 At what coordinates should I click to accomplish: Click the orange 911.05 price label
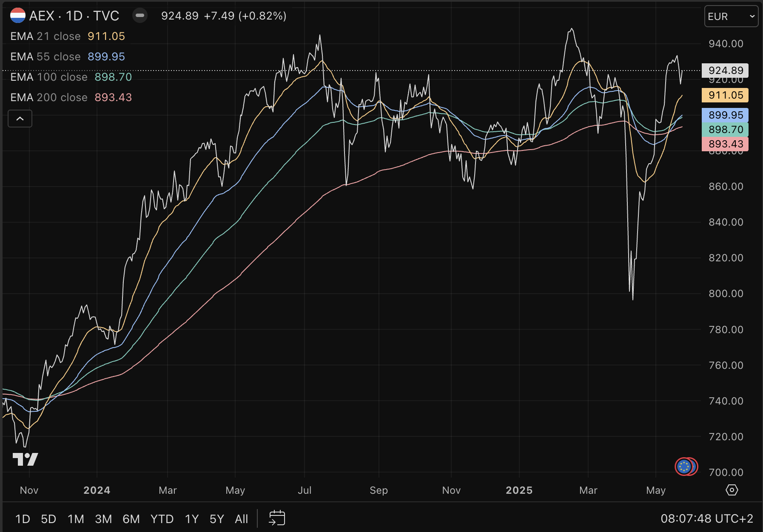click(x=725, y=95)
